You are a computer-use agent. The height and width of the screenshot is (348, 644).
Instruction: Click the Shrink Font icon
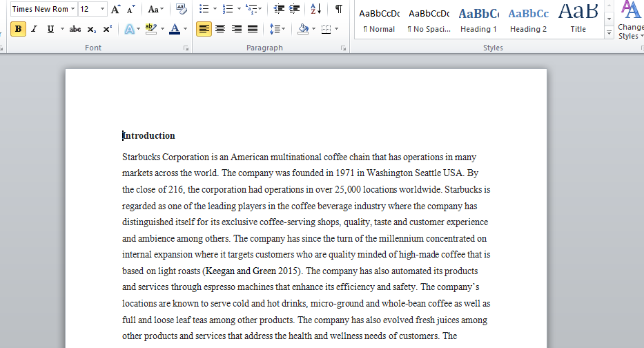click(131, 9)
